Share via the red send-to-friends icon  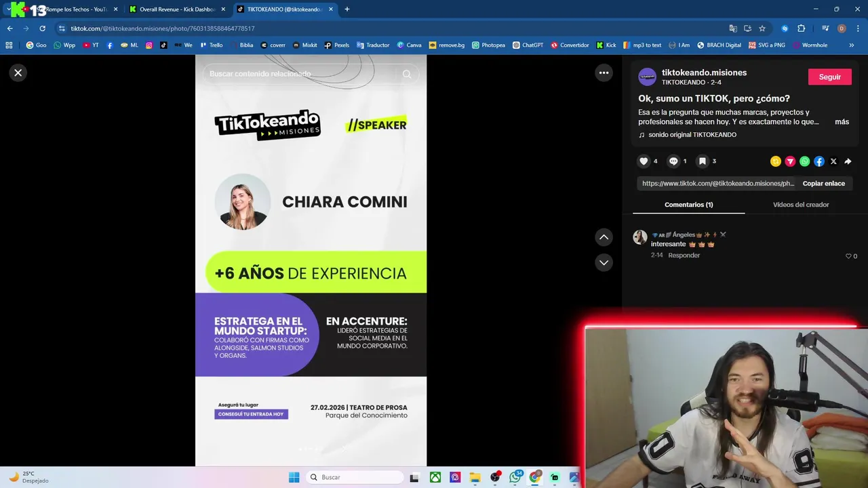pyautogui.click(x=790, y=161)
